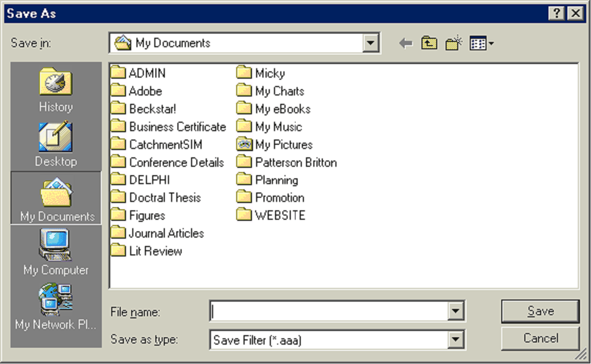Open the Desktop location from sidebar

click(x=55, y=142)
